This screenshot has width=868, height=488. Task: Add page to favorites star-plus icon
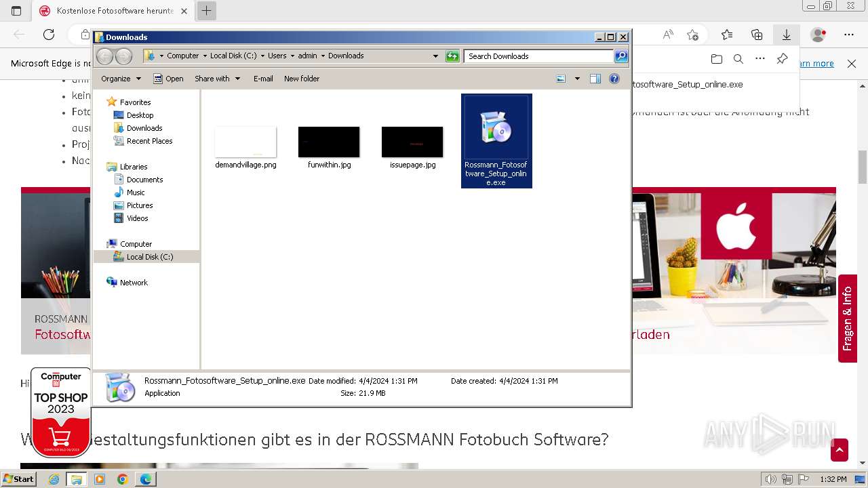(692, 35)
